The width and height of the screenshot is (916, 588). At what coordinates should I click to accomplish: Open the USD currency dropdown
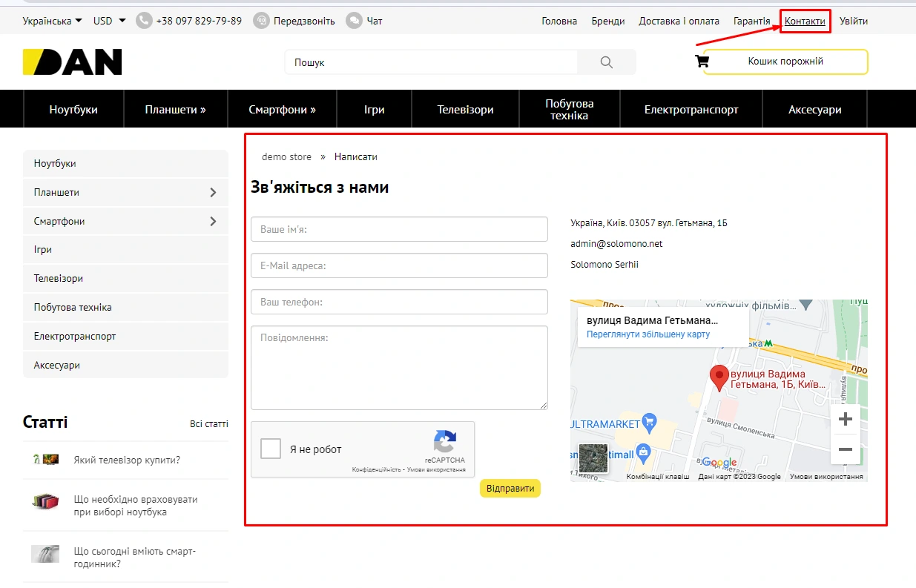coord(110,21)
